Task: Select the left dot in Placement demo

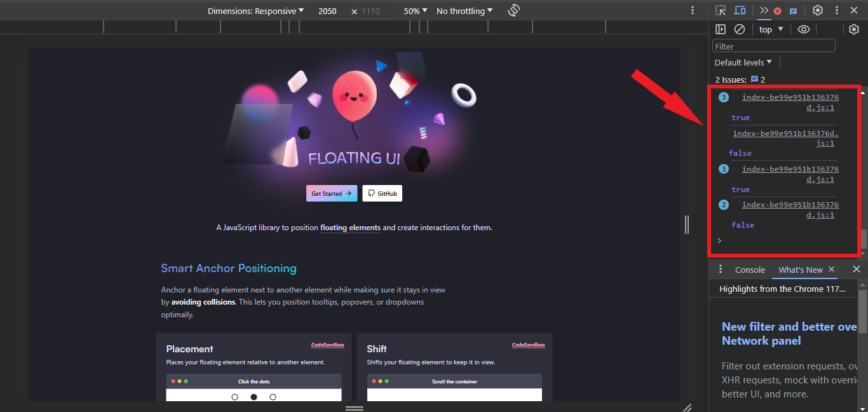Action: 234,396
